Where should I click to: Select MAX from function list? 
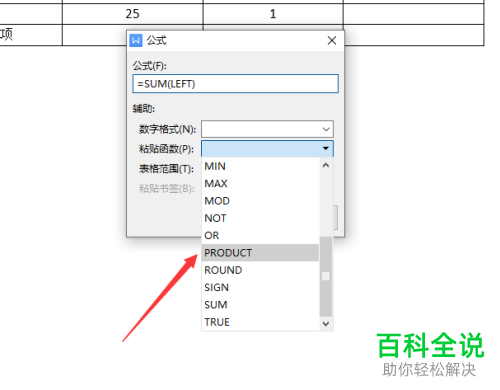point(260,183)
